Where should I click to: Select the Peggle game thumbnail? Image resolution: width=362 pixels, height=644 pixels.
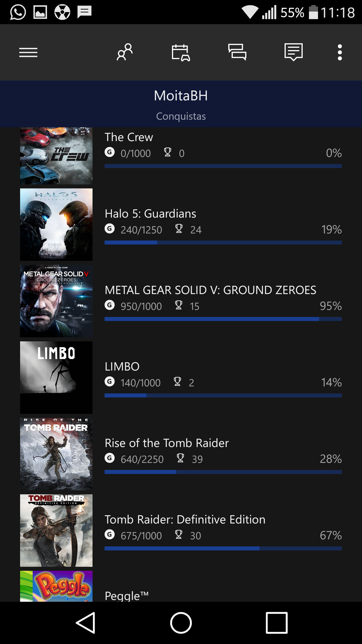coord(56,586)
